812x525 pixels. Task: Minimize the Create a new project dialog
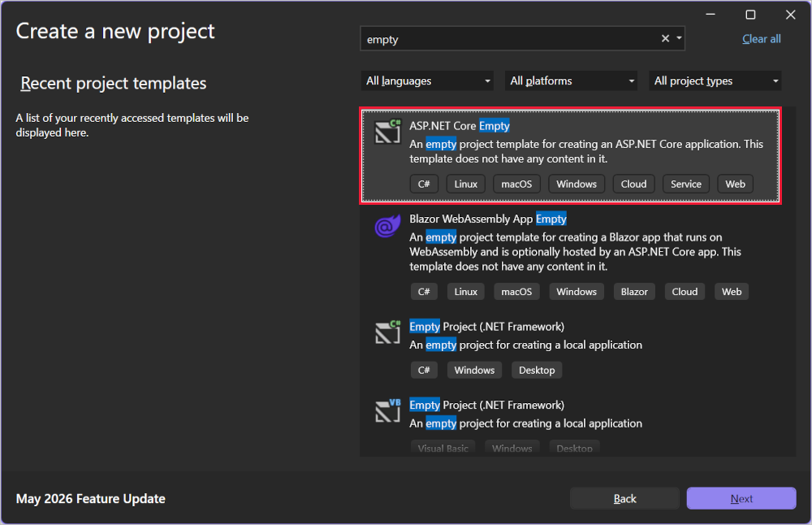[x=710, y=15]
